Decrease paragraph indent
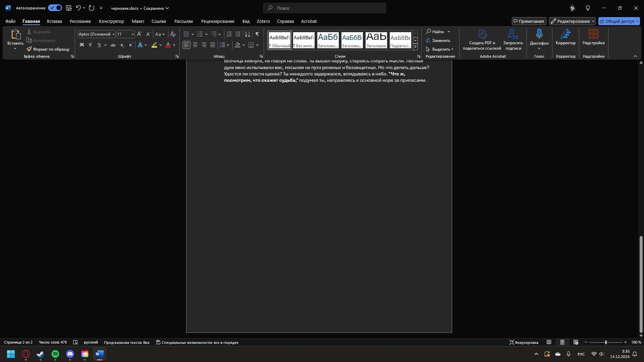 [229, 34]
